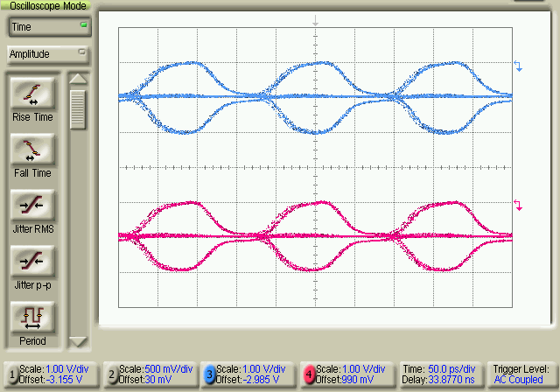Click channel 1 scale value 1.00 V/div

[x=67, y=368]
